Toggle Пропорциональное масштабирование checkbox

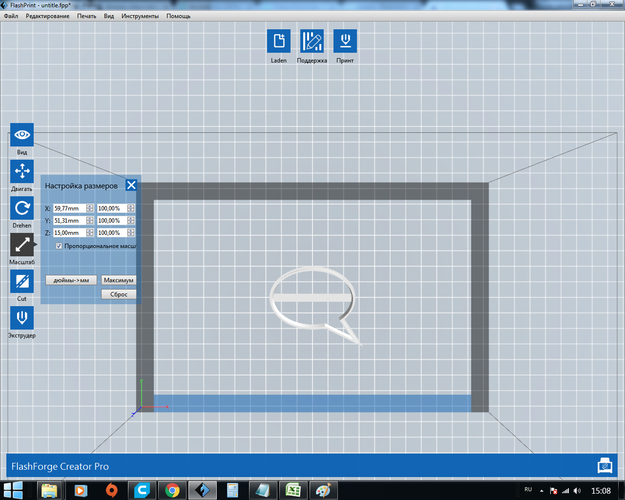(59, 246)
